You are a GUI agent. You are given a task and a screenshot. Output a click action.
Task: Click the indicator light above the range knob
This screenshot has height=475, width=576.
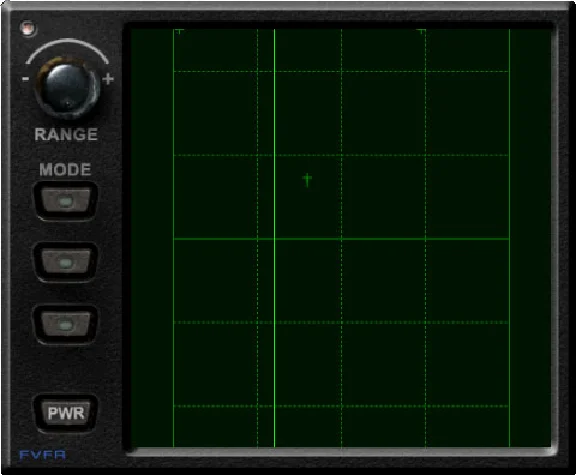[x=28, y=28]
